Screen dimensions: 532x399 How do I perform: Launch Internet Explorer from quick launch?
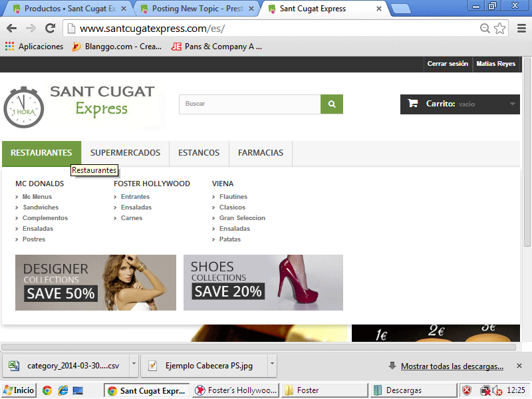(x=63, y=390)
